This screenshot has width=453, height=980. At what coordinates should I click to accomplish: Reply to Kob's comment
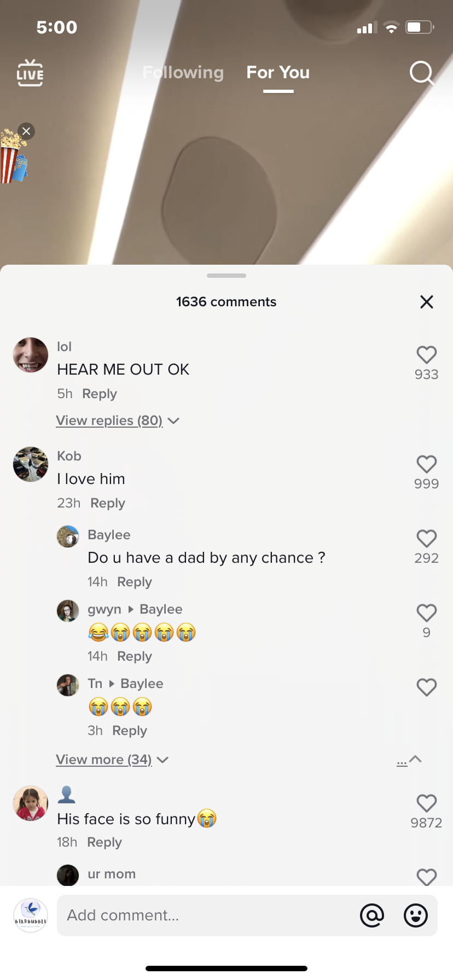[108, 503]
